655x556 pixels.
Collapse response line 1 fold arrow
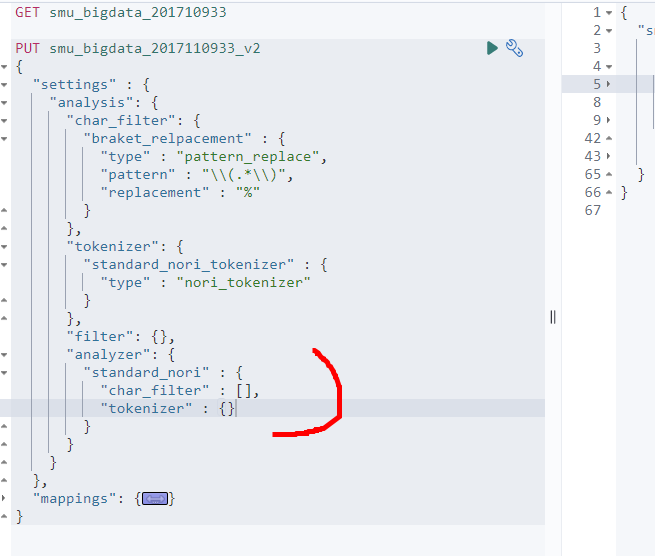[x=609, y=13]
